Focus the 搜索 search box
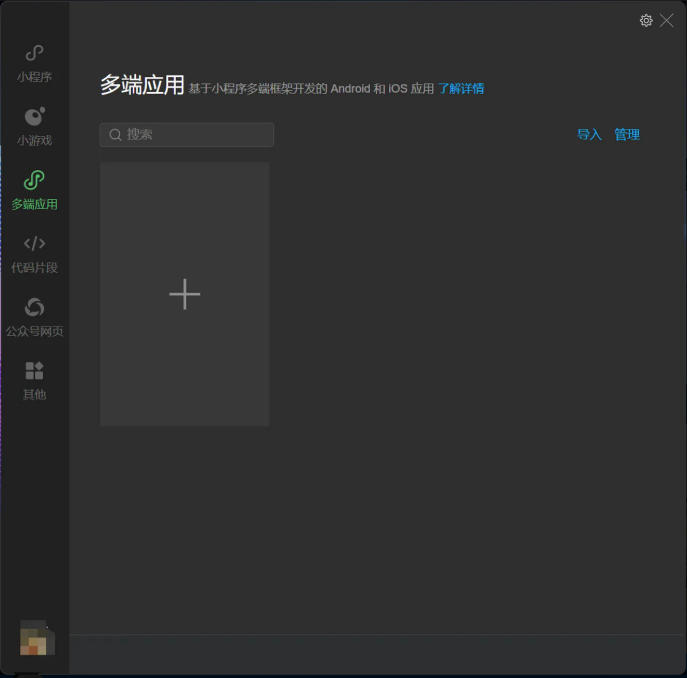 tap(187, 135)
